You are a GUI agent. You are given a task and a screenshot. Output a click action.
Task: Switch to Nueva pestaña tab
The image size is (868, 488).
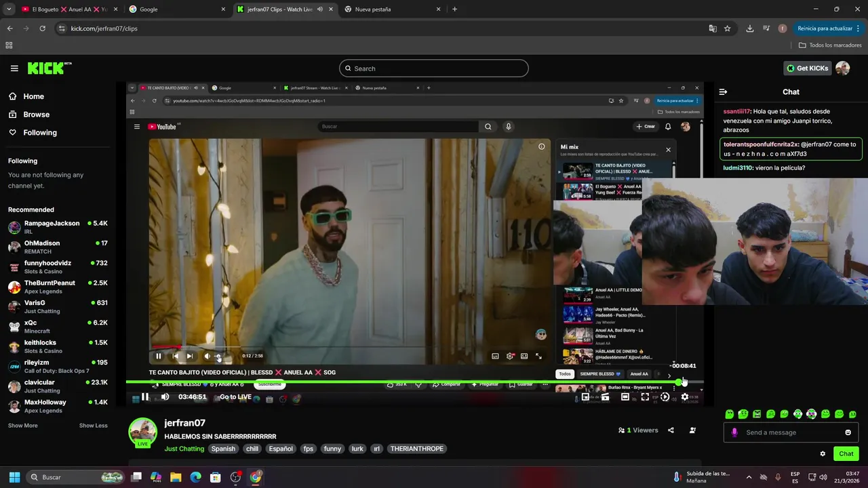393,9
